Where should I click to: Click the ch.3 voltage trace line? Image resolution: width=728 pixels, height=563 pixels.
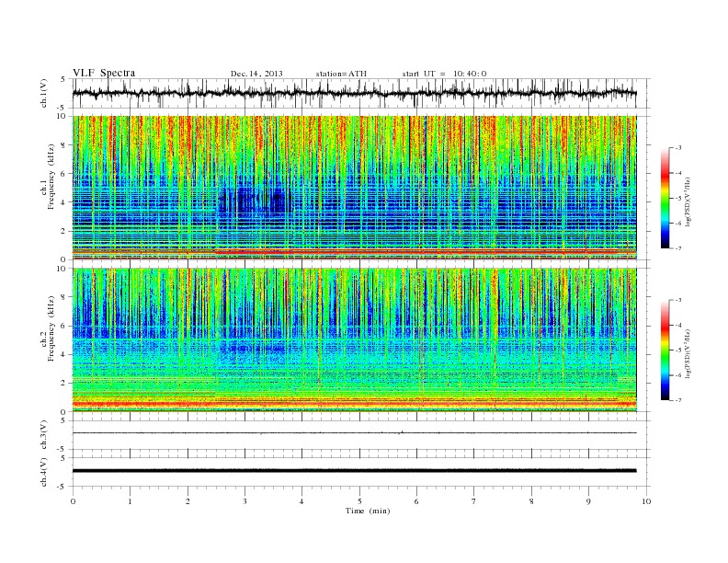[x=354, y=433]
